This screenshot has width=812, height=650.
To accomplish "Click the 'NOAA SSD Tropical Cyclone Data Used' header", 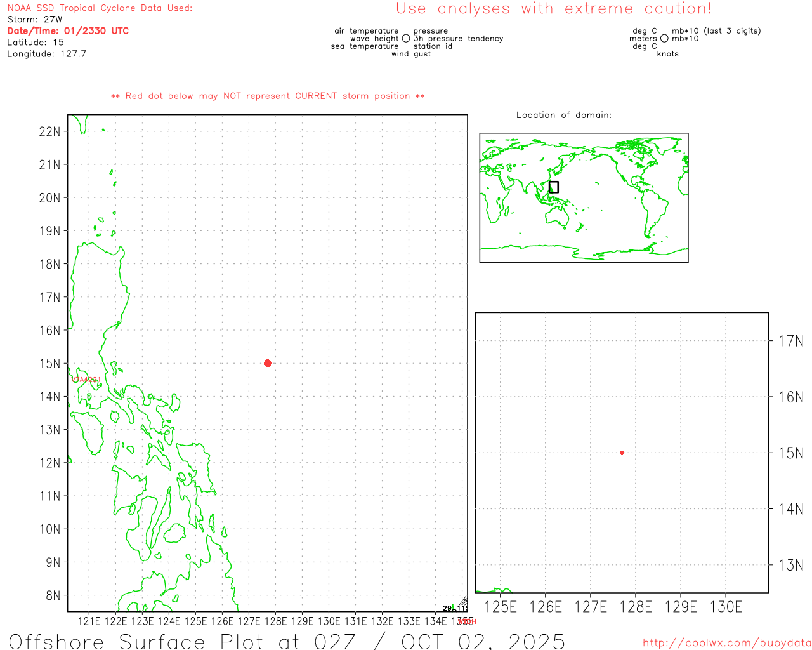I will pyautogui.click(x=100, y=8).
